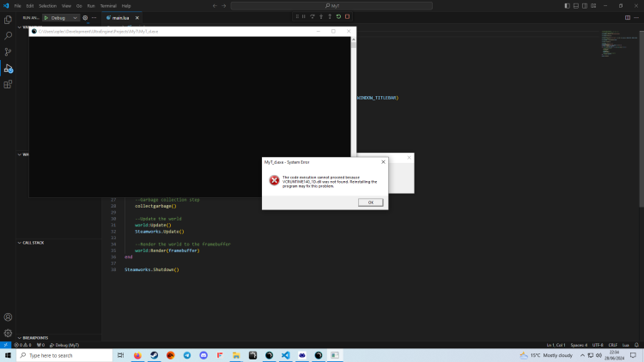Open the Go menu
Screen dimensions: 644x362
79,6
